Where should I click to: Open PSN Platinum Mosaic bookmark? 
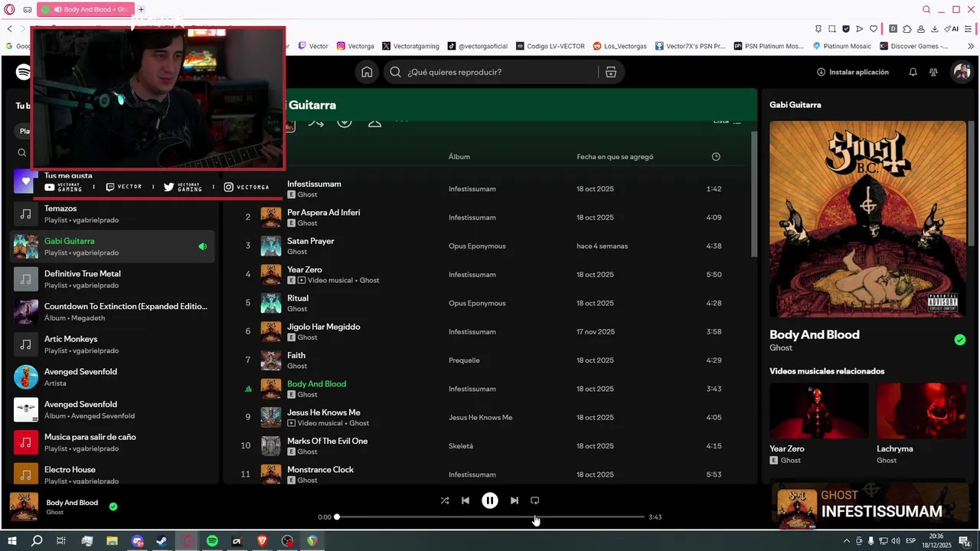(769, 46)
